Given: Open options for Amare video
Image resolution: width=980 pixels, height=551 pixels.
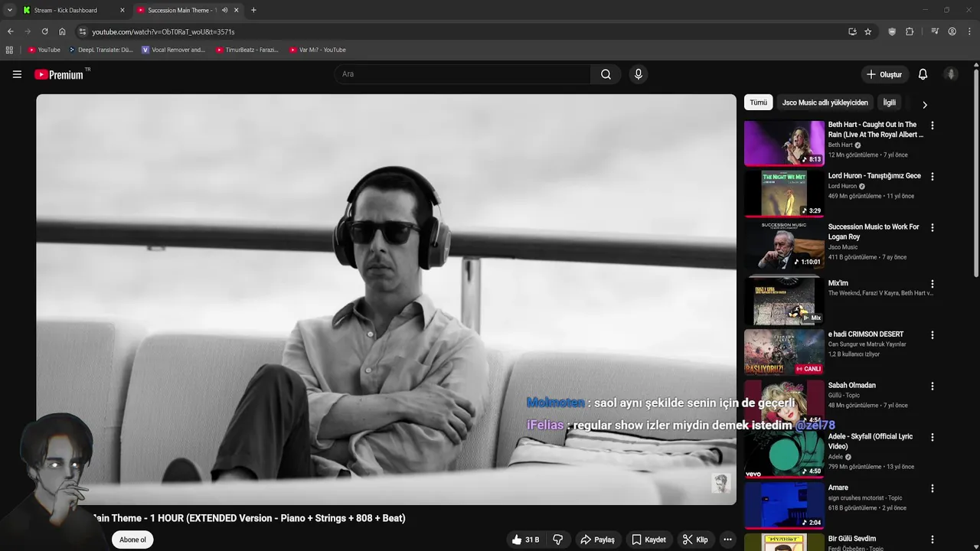Looking at the screenshot, I should [932, 488].
